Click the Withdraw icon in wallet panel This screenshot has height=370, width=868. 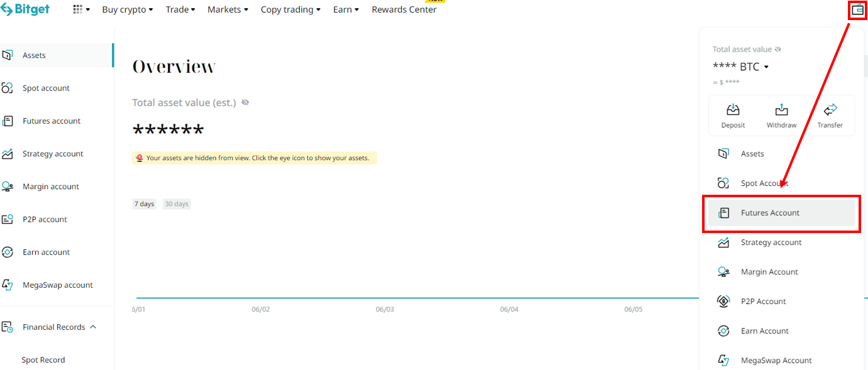pyautogui.click(x=781, y=110)
